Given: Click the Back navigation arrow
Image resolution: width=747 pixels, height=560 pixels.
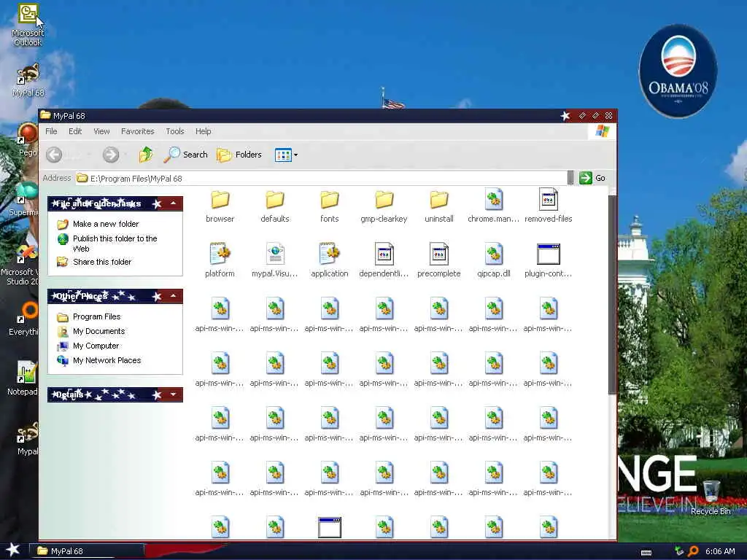Looking at the screenshot, I should [x=54, y=155].
